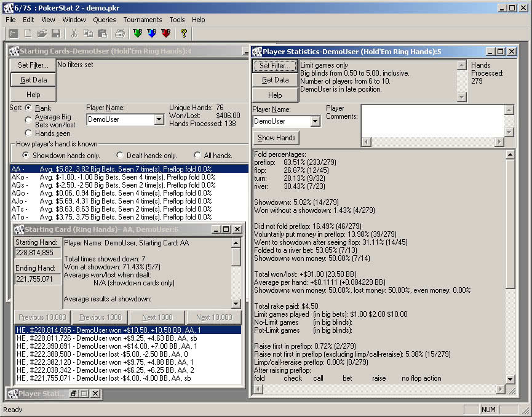The height and width of the screenshot is (417, 532).
Task: Open the Queries menu
Action: 104,20
